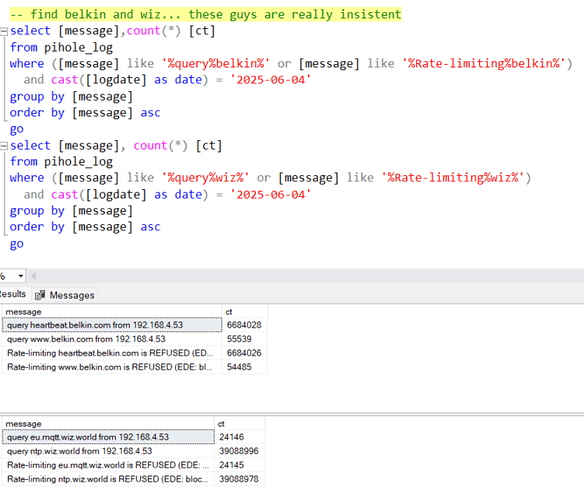Click the highlighted SQL comment line
The height and width of the screenshot is (500, 584).
pyautogui.click(x=206, y=15)
